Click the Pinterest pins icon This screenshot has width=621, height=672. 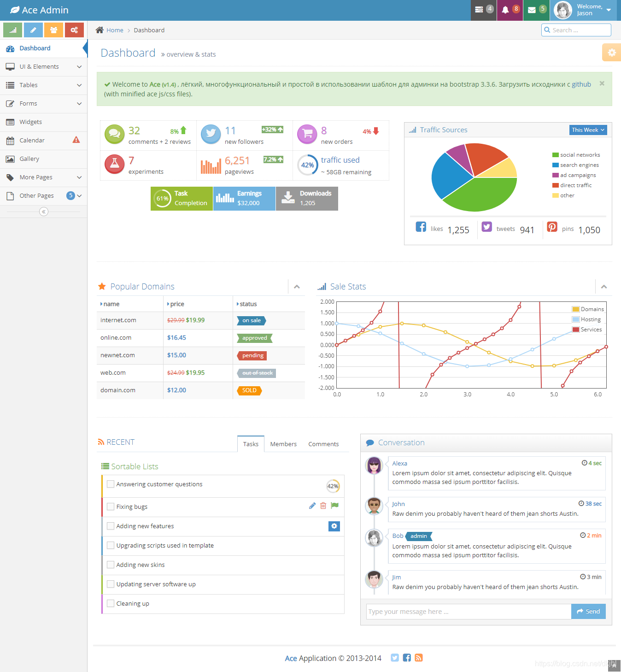pos(552,227)
